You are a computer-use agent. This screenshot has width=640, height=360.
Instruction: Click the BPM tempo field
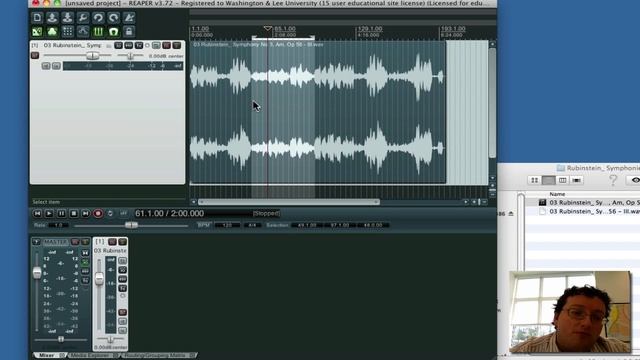(x=227, y=225)
